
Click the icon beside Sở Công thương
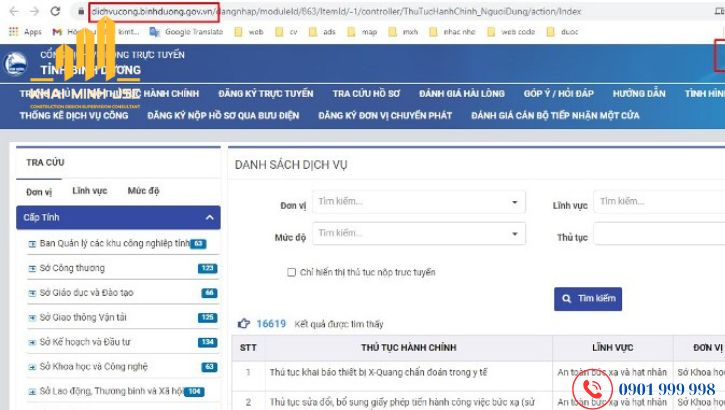click(x=32, y=269)
